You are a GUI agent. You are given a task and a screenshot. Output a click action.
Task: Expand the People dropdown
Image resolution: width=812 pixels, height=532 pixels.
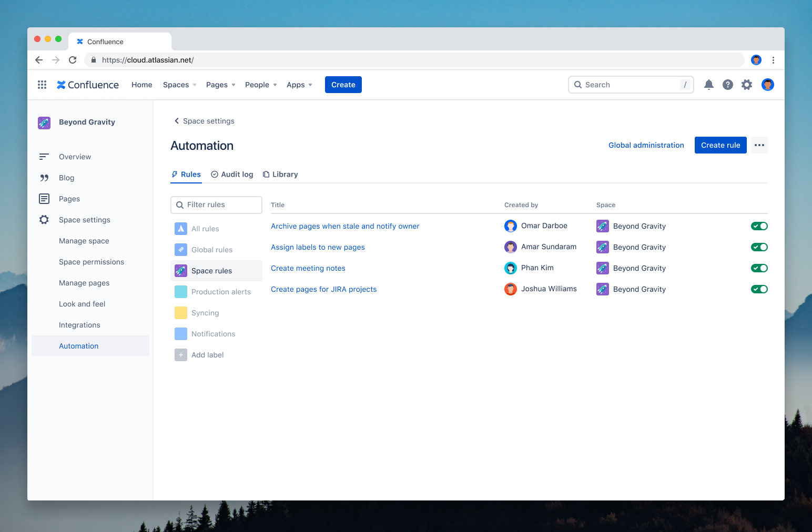point(260,85)
